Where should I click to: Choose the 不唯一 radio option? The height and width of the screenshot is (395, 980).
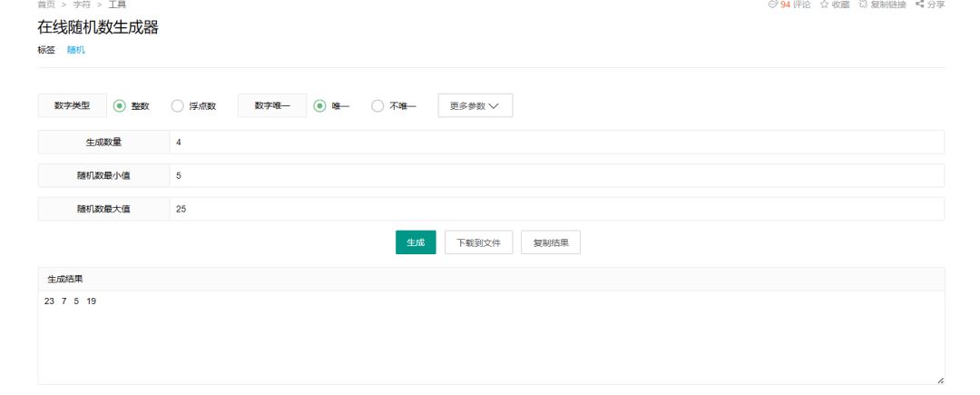(377, 105)
